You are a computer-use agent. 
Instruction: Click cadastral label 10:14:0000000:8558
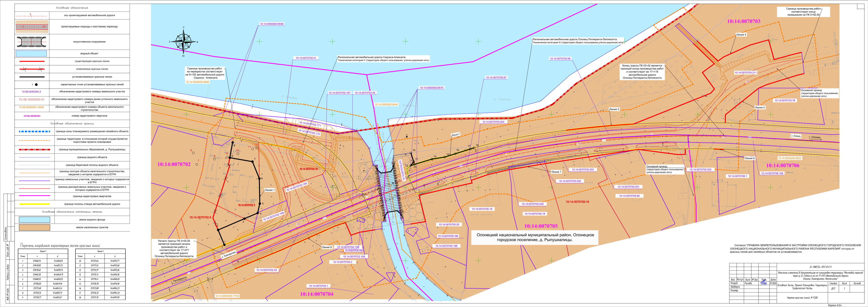tap(272, 24)
